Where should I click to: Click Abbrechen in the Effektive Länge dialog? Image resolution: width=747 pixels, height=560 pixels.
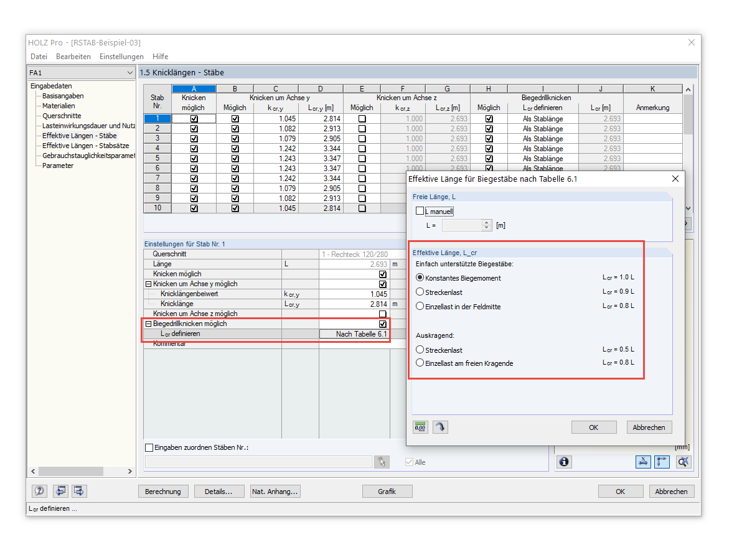pos(649,427)
